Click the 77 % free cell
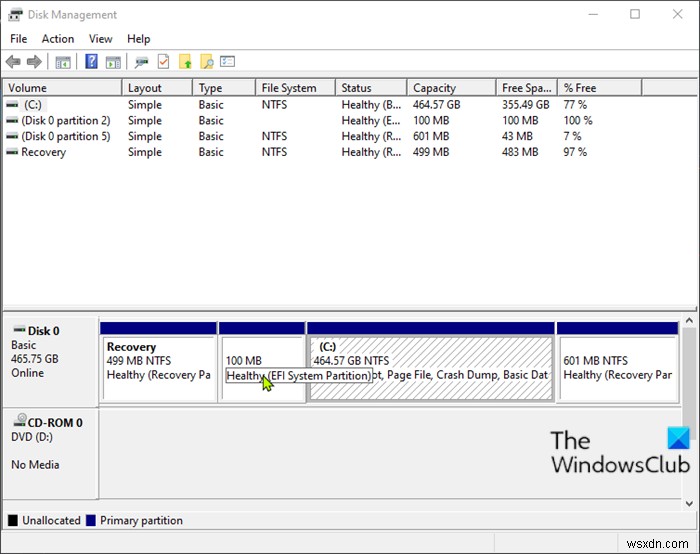This screenshot has width=700, height=554. [x=575, y=104]
